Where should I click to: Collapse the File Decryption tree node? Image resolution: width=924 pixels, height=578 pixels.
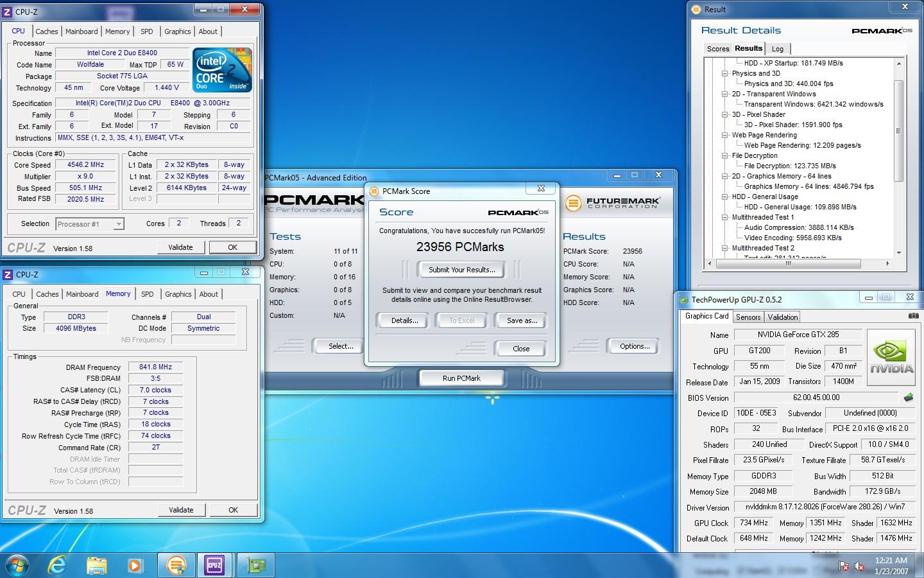724,155
